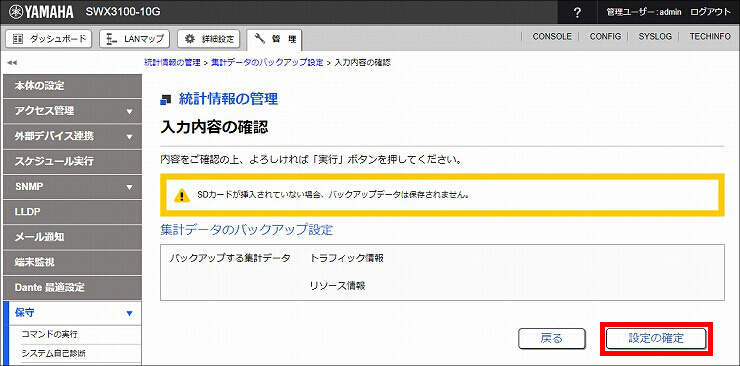The height and width of the screenshot is (366, 740).
Task: Open the LANマップ tab
Action: tap(135, 39)
